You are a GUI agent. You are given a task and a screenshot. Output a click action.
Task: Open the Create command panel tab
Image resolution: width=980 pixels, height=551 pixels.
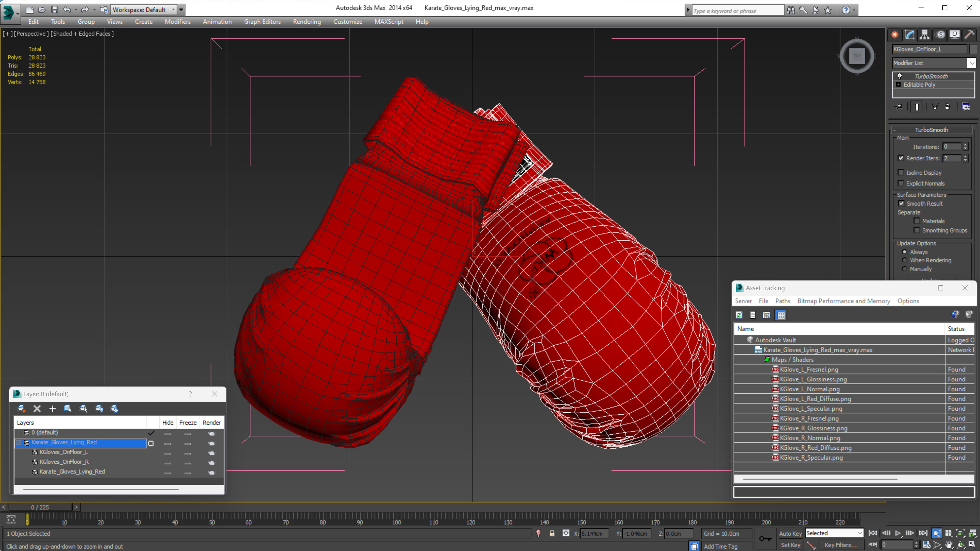pyautogui.click(x=895, y=35)
